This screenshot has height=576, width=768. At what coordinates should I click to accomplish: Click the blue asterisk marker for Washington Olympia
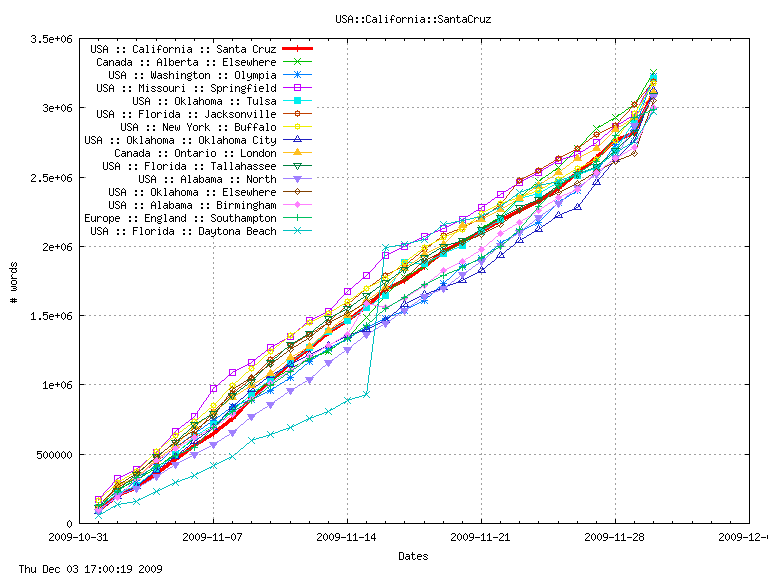coord(298,75)
